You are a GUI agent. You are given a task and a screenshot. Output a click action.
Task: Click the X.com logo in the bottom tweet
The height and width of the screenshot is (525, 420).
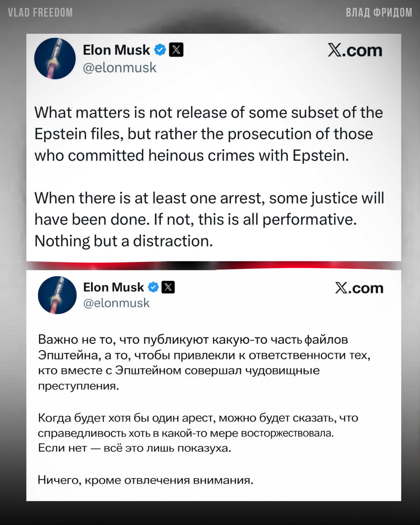pos(359,288)
